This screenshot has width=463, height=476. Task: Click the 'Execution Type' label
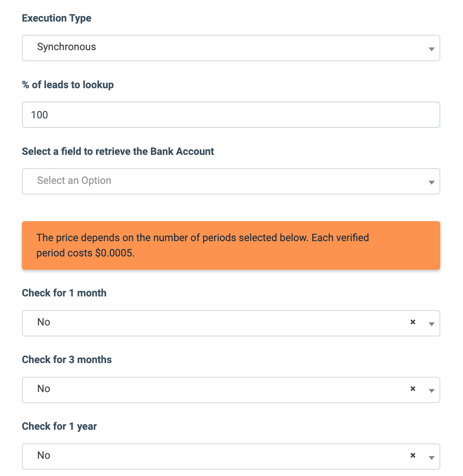click(56, 18)
